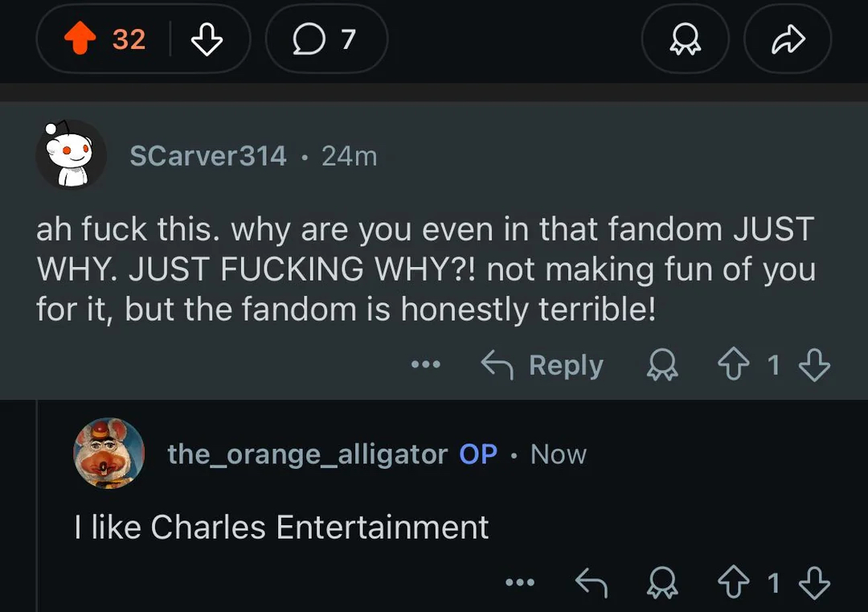The height and width of the screenshot is (612, 868).
Task: Reply to the_orange_alligator's comment with arrow icon
Action: pyautogui.click(x=592, y=583)
